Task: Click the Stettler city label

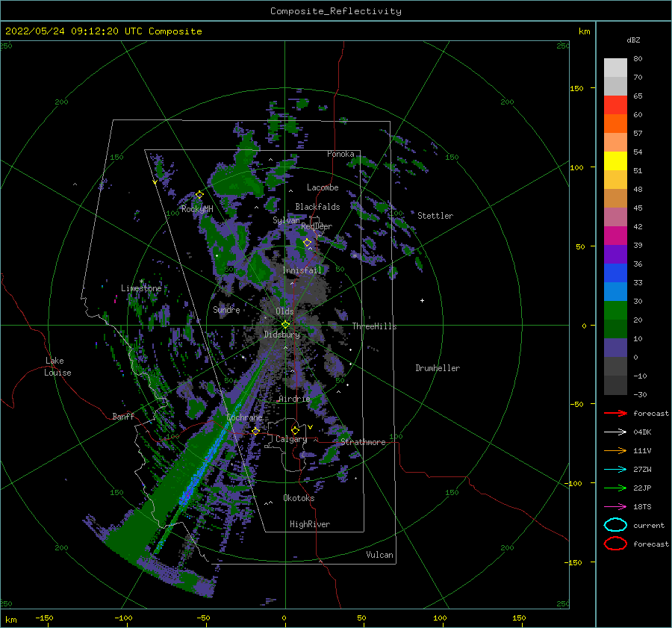Action: tap(435, 216)
